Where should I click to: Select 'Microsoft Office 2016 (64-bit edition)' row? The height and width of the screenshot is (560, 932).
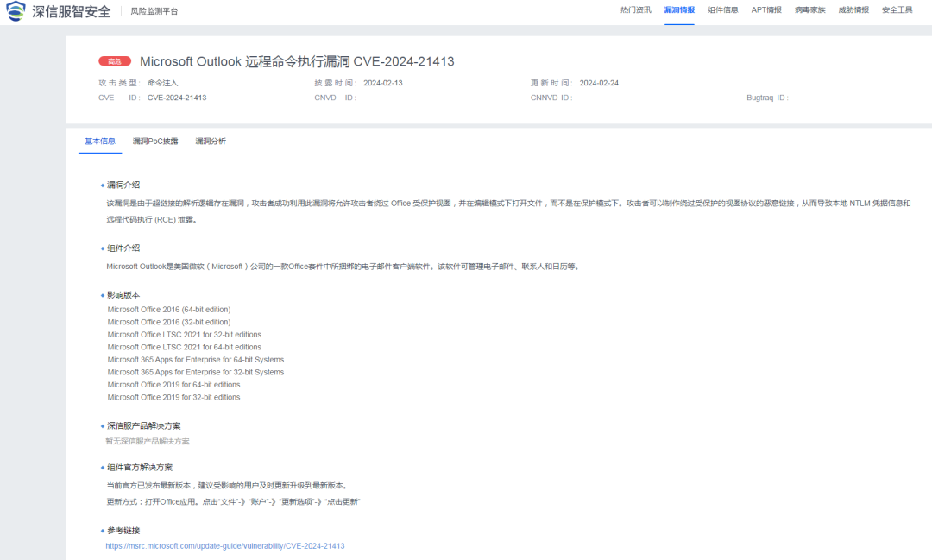coord(169,310)
